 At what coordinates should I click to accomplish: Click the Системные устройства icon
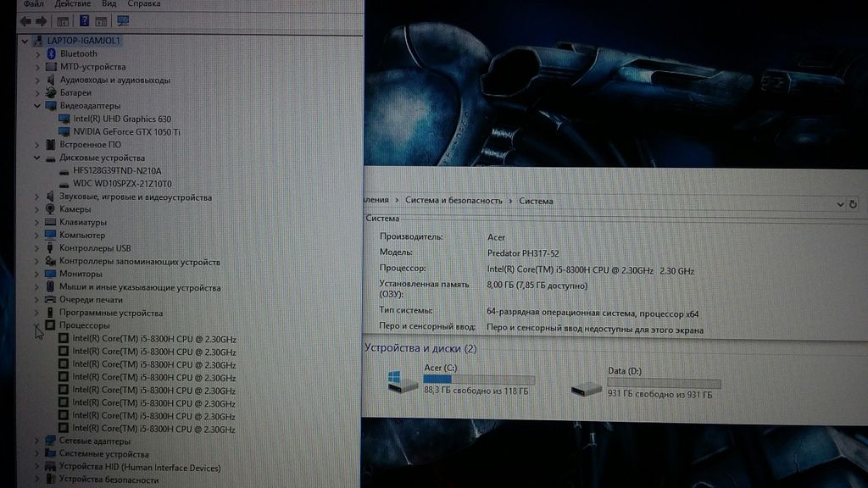pos(50,454)
